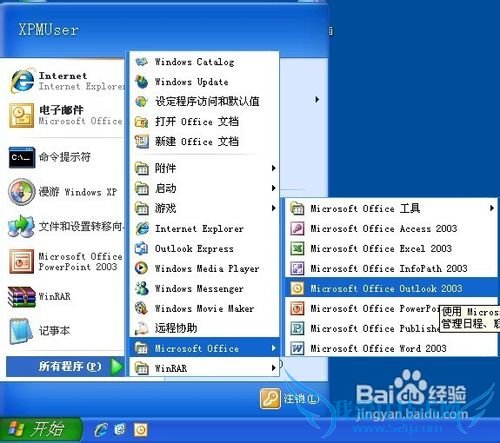This screenshot has width=500, height=443.
Task: Launch Microsoft Office Access 2003 icon
Action: click(297, 229)
